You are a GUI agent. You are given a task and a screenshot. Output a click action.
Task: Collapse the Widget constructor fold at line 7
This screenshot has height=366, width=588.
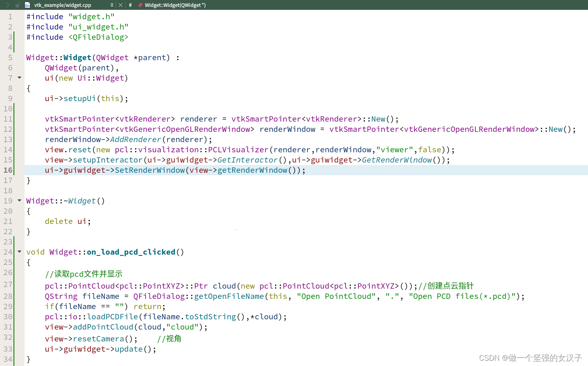[19, 77]
